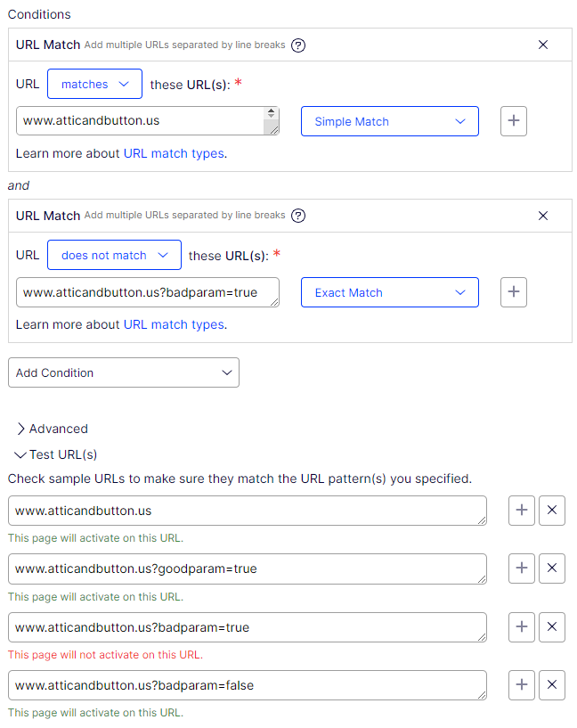Open the Simple Match type dropdown

pyautogui.click(x=389, y=121)
